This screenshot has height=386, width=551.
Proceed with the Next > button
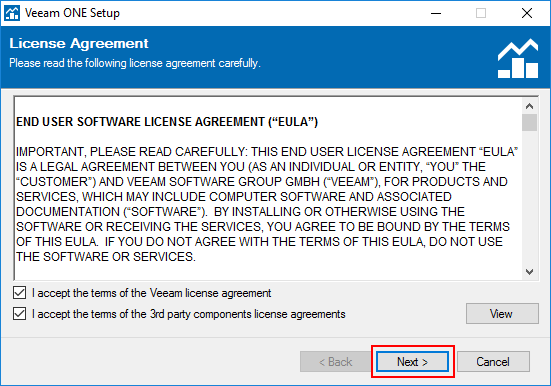point(413,361)
